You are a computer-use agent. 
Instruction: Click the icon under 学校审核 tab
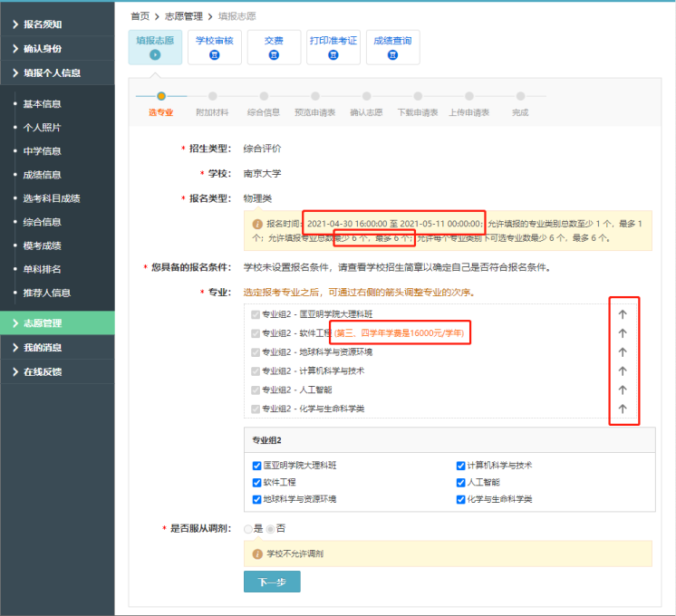(x=214, y=55)
